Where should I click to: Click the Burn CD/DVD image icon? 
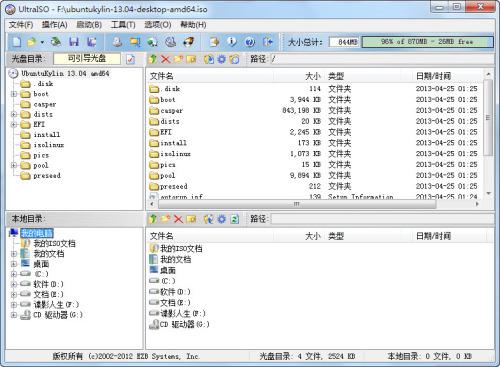coord(188,42)
